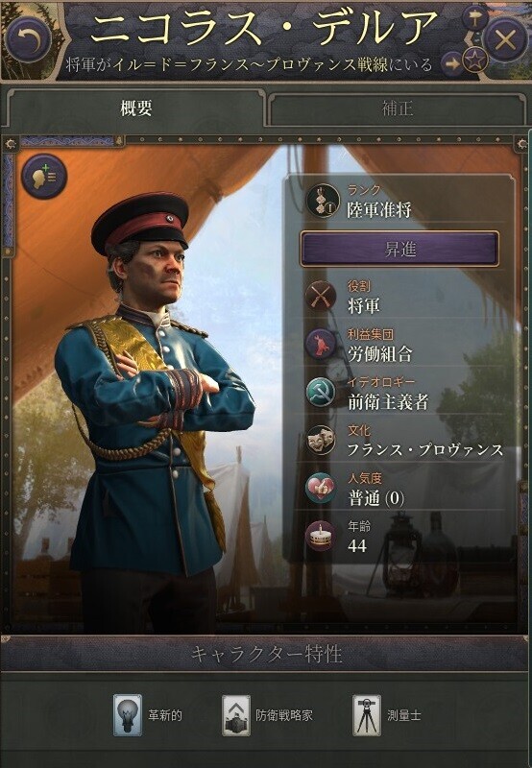
Task: Close the character panel
Action: pos(504,40)
